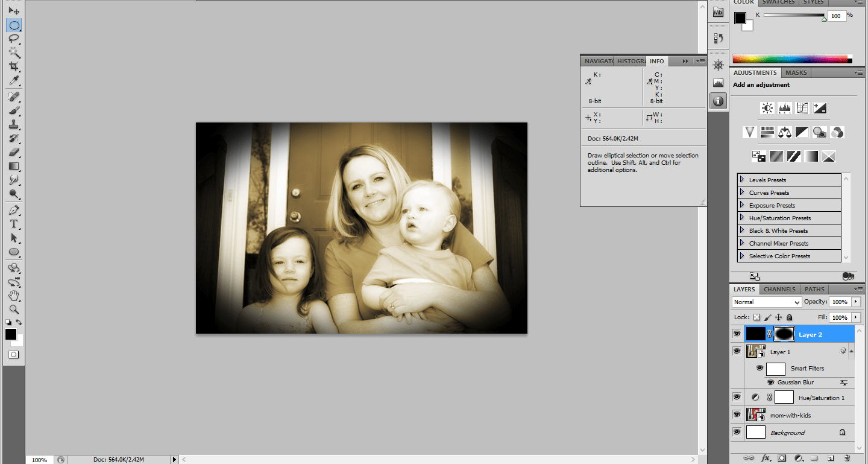Viewport: 868px width, 464px height.
Task: Hide Layer 2 visibility eye
Action: point(737,334)
